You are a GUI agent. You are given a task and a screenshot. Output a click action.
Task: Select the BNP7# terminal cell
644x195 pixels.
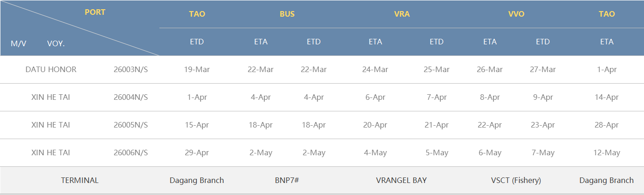pos(287,180)
